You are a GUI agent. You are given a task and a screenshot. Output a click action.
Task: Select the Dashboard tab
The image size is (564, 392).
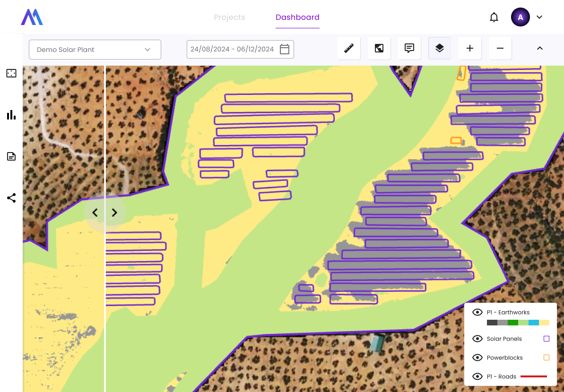point(297,17)
